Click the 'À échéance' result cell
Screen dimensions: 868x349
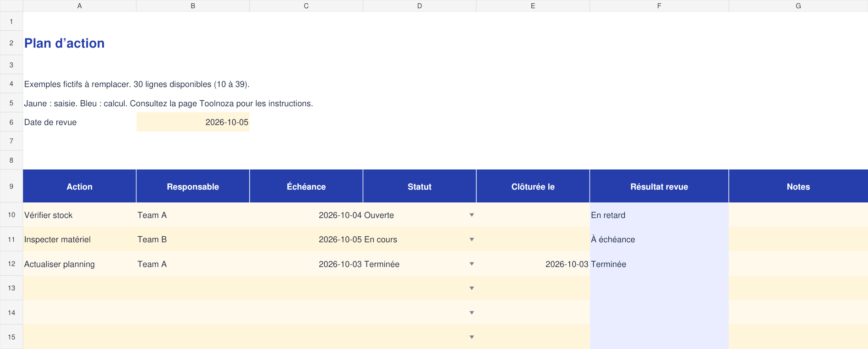tap(659, 239)
